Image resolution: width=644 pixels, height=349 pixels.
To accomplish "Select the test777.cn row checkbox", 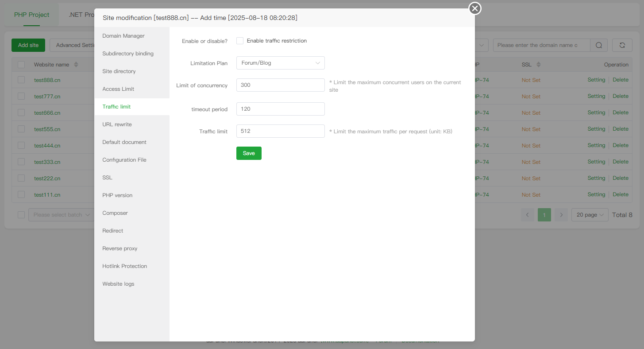I will (21, 96).
